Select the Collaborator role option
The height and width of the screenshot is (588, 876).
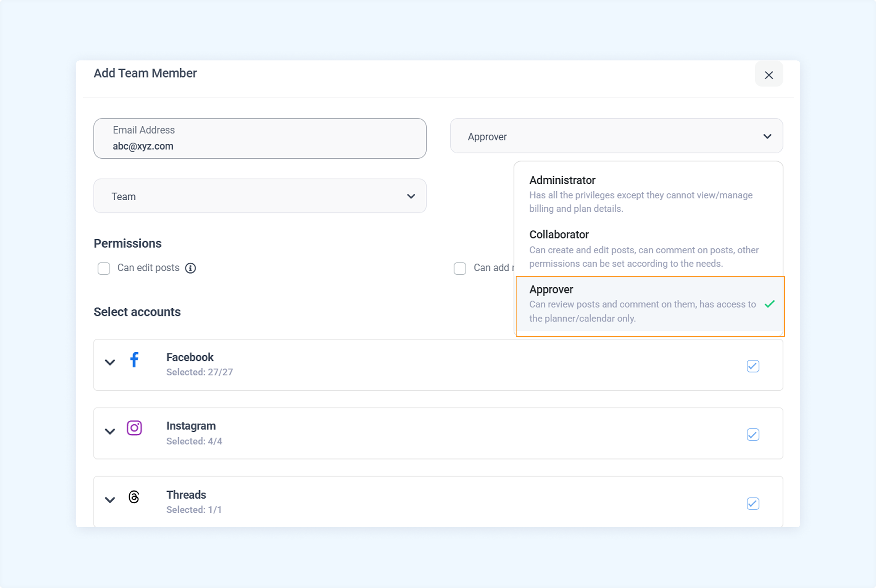click(649, 249)
